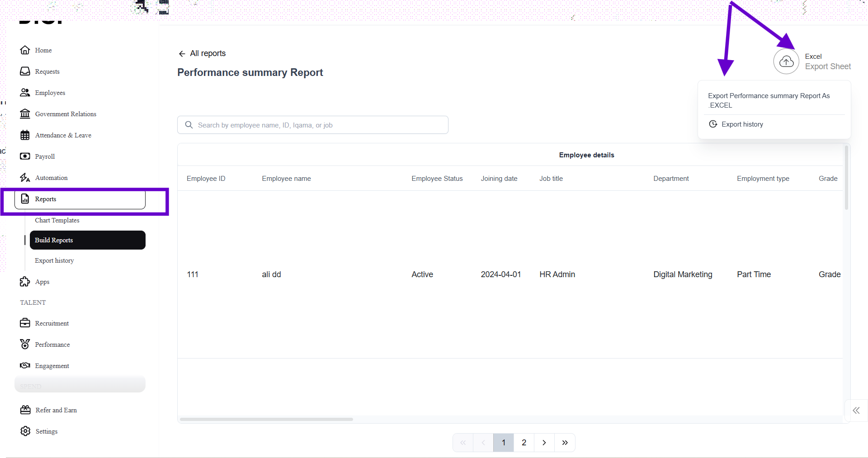868x458 pixels.
Task: Click the Apps puzzle piece icon
Action: [25, 282]
